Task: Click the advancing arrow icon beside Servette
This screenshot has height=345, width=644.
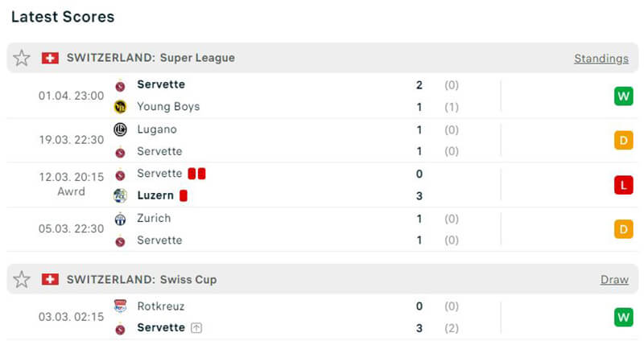Action: point(196,328)
